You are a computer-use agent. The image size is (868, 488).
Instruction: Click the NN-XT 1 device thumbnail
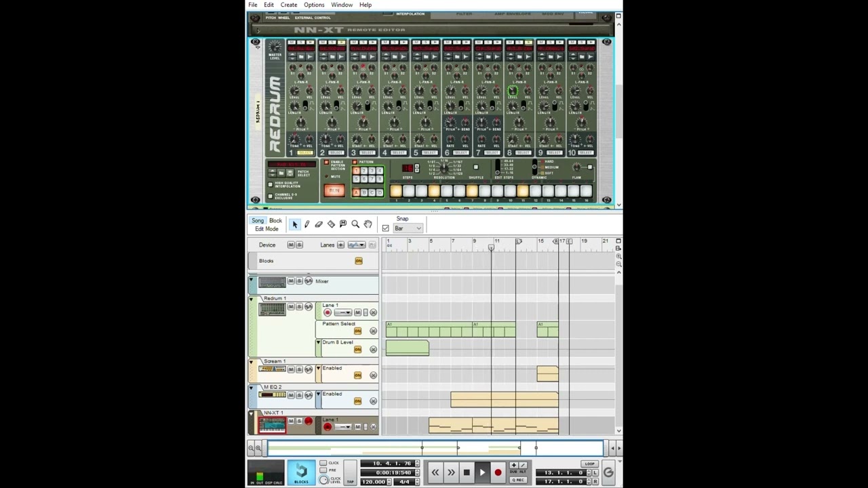(x=272, y=424)
